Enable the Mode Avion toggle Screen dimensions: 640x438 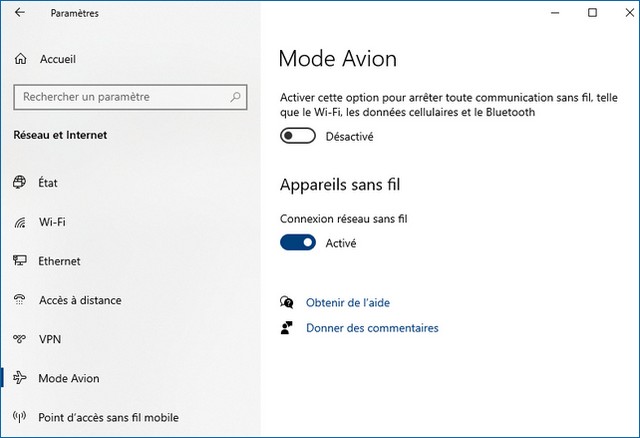(298, 136)
